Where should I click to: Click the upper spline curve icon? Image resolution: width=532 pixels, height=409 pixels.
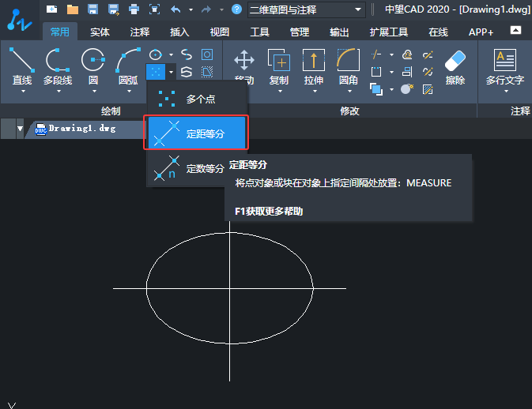click(187, 54)
